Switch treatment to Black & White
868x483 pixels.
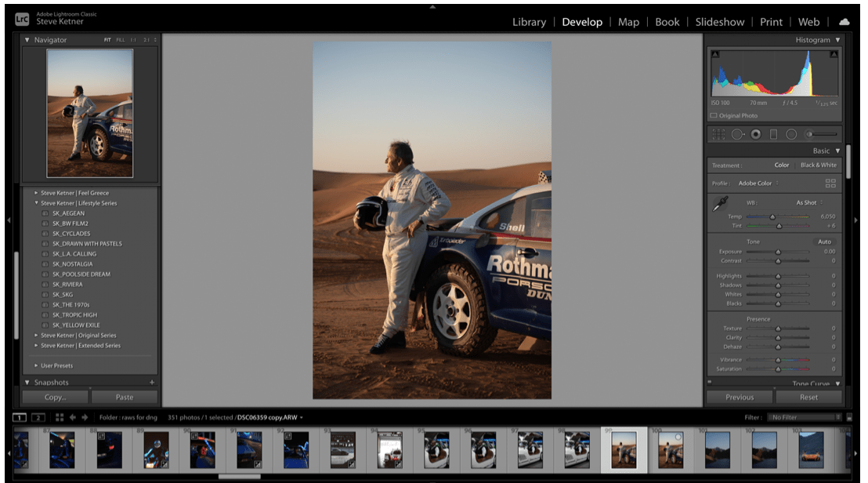tap(818, 165)
